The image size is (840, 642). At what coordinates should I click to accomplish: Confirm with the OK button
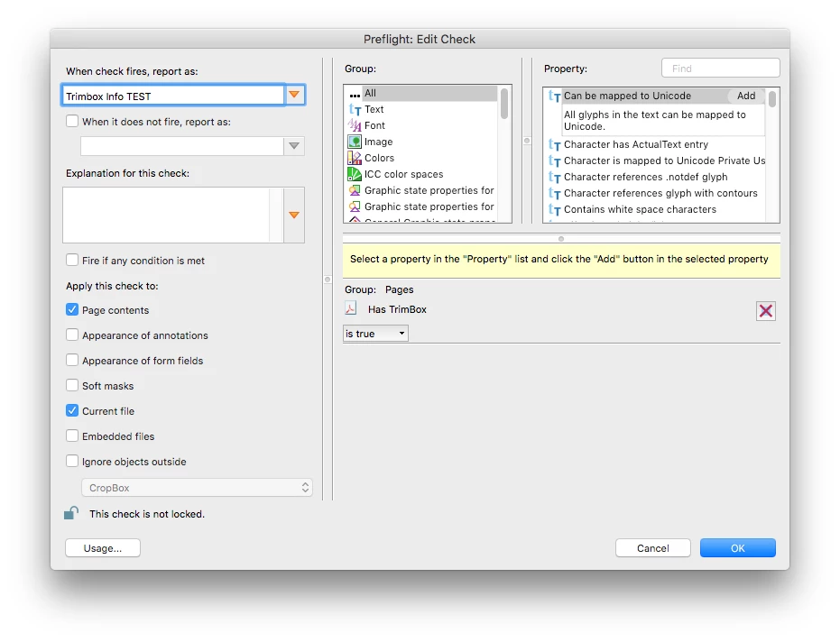tap(738, 547)
